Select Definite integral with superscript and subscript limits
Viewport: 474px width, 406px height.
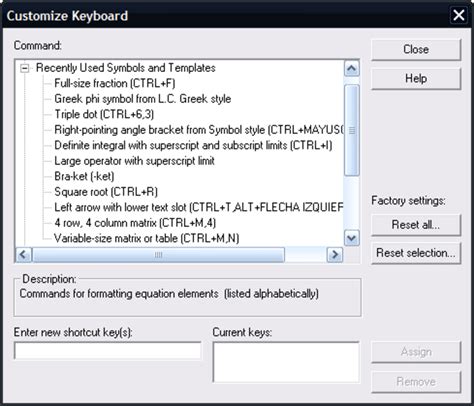pos(193,145)
